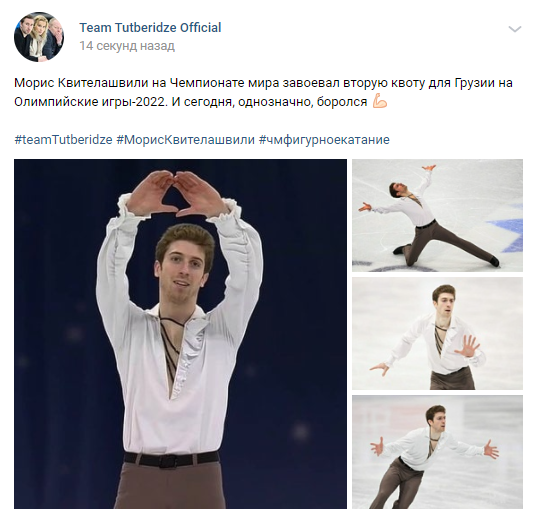Click the Team Tutberidze Official avatar
535x520 pixels.
tap(39, 37)
